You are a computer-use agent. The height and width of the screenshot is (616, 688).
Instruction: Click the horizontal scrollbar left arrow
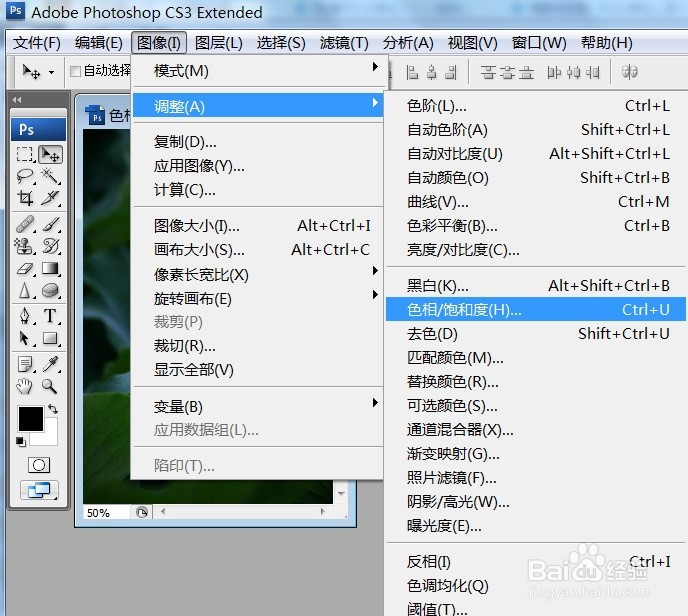coord(163,511)
